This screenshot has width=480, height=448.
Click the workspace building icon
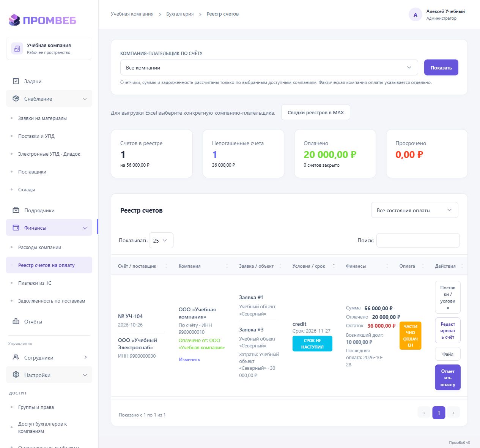click(x=17, y=49)
